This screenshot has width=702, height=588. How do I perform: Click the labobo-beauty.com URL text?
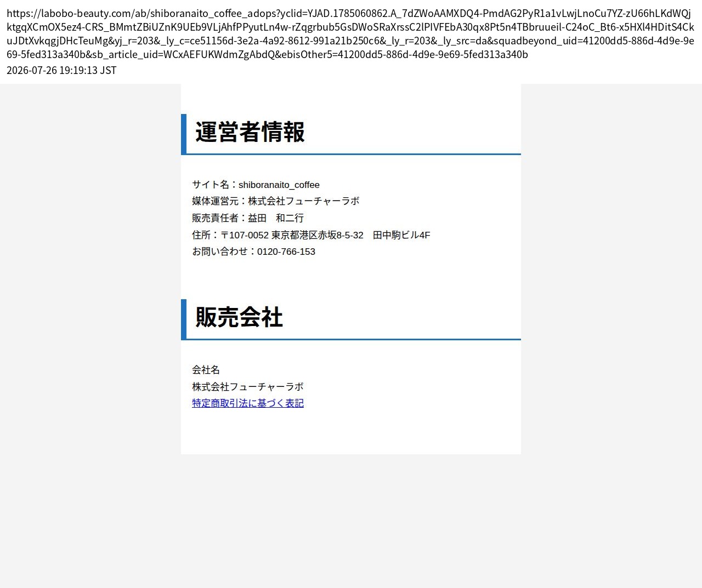350,33
